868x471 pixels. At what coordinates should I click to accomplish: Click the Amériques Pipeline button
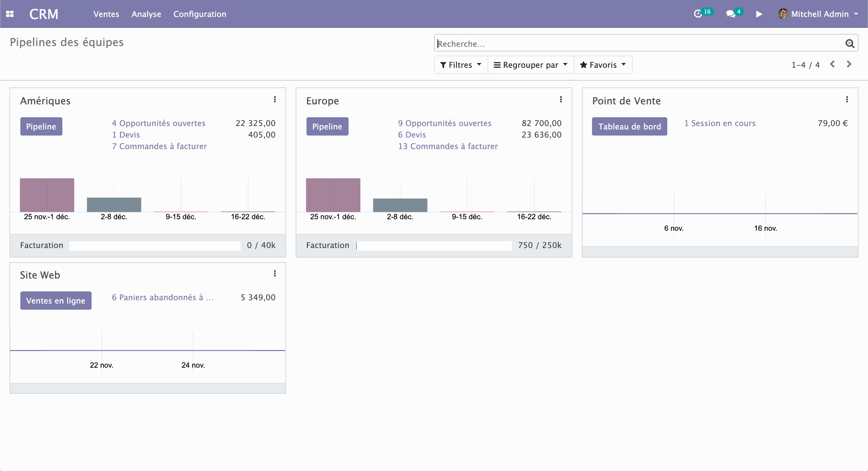41,126
